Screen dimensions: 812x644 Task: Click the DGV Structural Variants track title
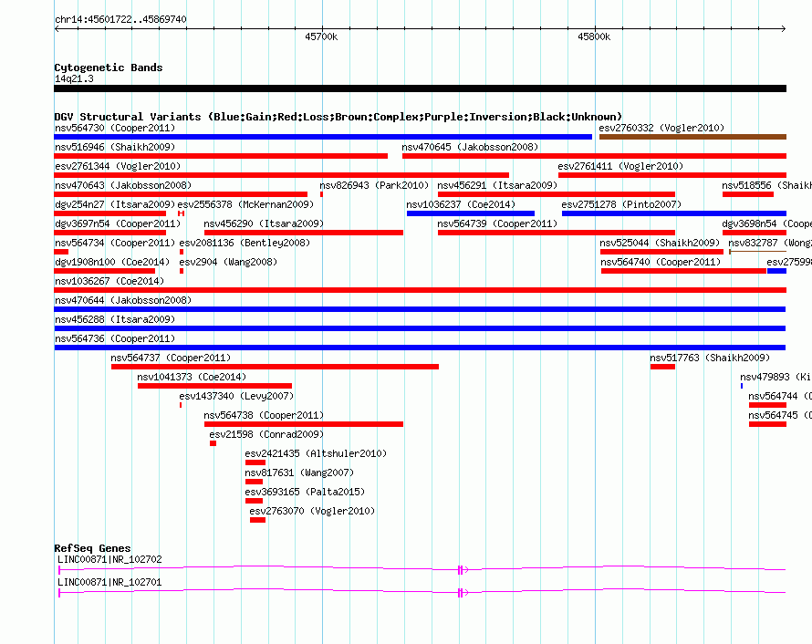(338, 117)
